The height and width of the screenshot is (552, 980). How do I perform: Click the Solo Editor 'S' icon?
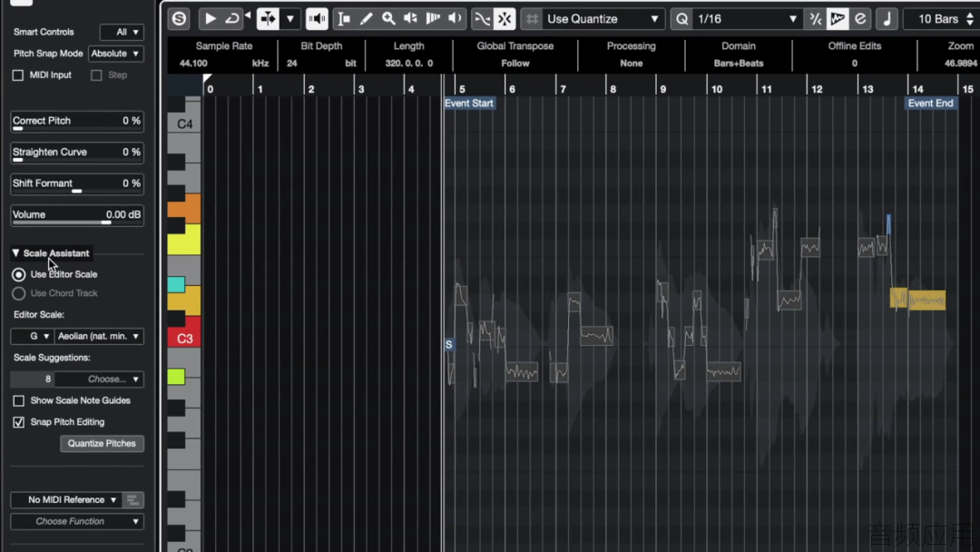(179, 19)
